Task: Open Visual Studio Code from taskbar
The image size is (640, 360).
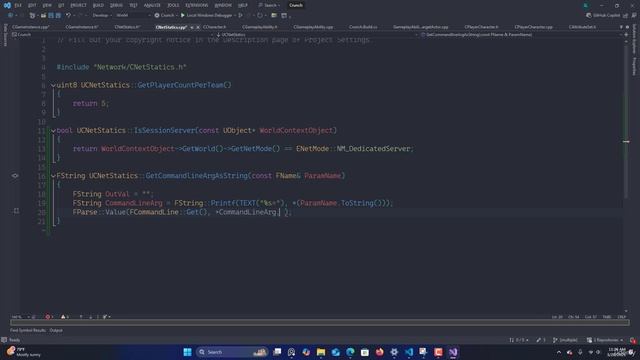Action: tap(409, 352)
